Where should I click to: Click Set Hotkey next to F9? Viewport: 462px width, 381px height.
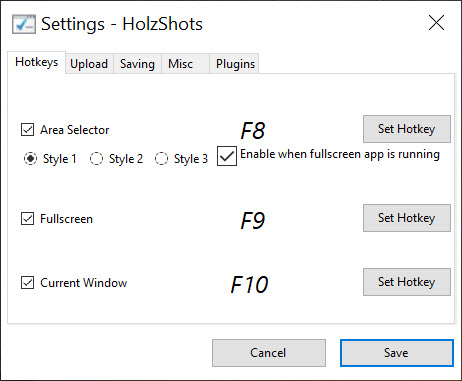(407, 218)
